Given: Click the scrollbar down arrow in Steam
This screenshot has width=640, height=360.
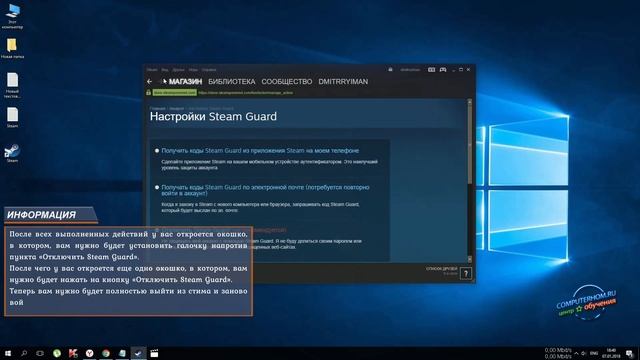Looking at the screenshot, I should (x=469, y=259).
